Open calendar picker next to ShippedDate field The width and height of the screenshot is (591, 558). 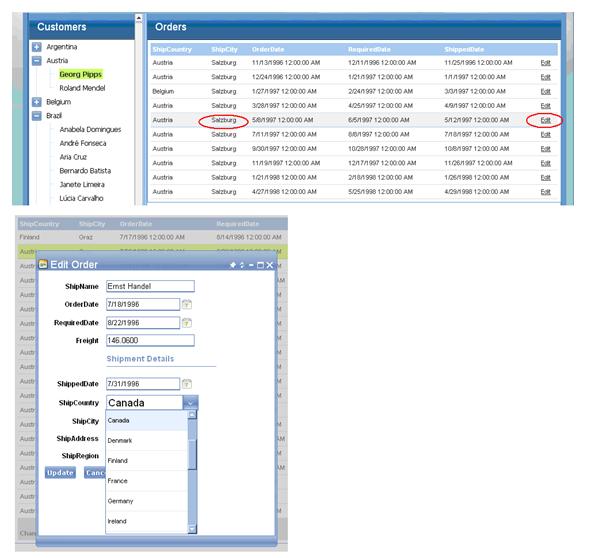click(x=187, y=383)
